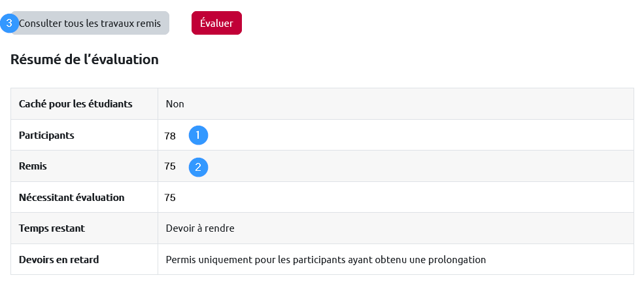
Task: Click 'Permis uniquement' at start of late-work text
Action: 207,259
